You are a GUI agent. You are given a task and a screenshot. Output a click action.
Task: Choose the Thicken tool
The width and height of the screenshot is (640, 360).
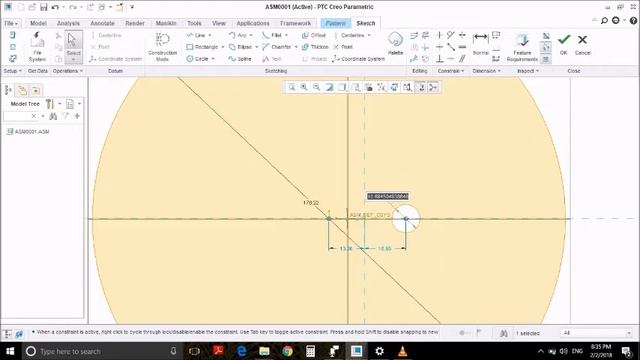point(315,47)
